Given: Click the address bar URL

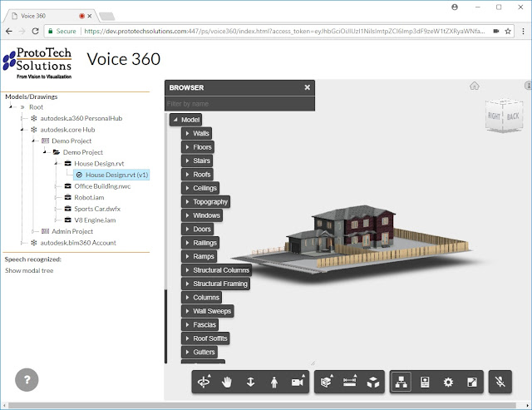Looking at the screenshot, I should click(284, 32).
